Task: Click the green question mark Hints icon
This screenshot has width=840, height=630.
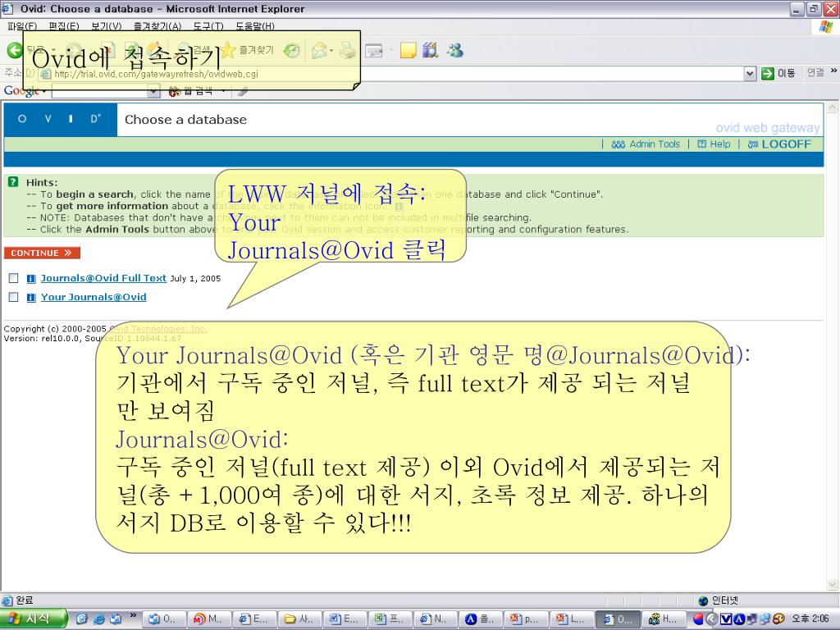Action: [x=13, y=182]
